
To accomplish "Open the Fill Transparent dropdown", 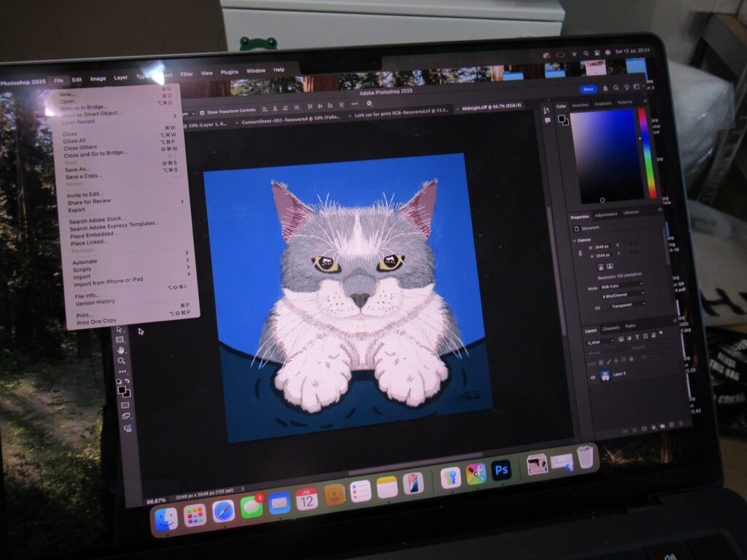I will click(629, 306).
